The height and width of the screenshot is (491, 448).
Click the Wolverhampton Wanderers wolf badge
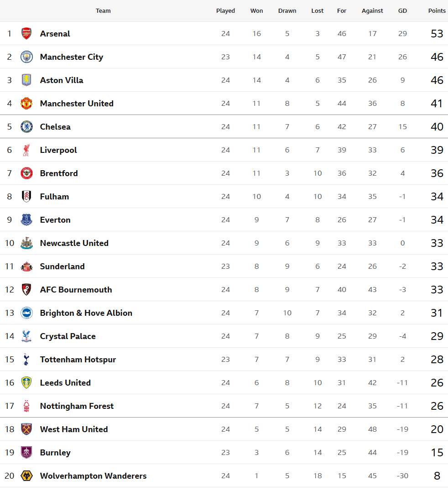[26, 476]
